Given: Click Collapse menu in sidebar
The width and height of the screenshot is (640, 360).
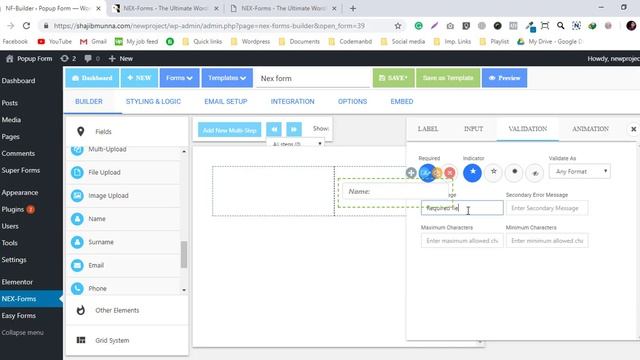Looking at the screenshot, I should click(22, 333).
